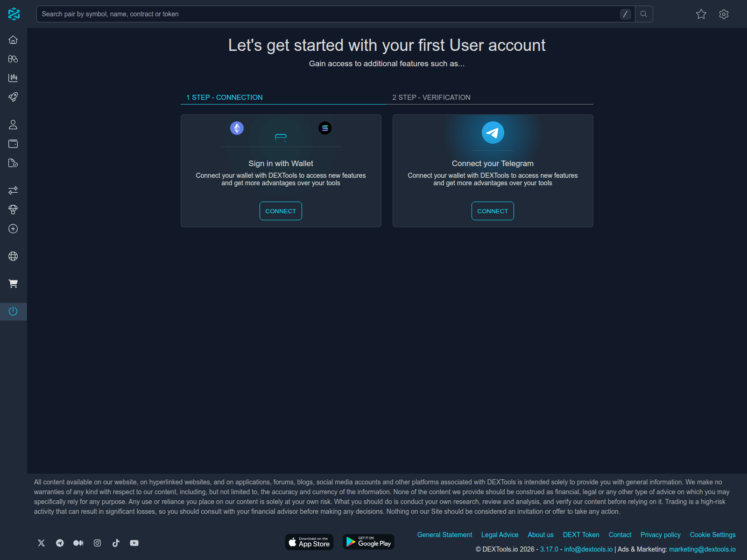Click the magnifier search button
747x560 pixels.
coord(644,14)
